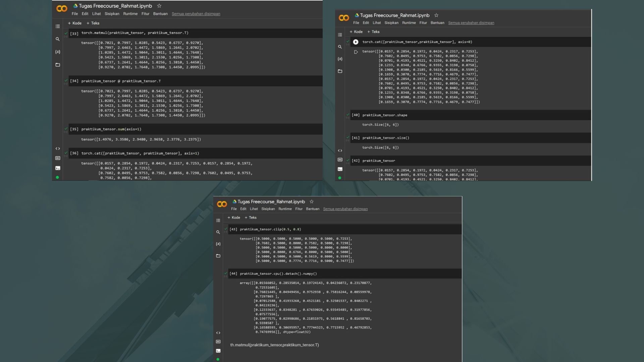Open command palette icon in top-right notebook
644x362 pixels.
(x=340, y=160)
